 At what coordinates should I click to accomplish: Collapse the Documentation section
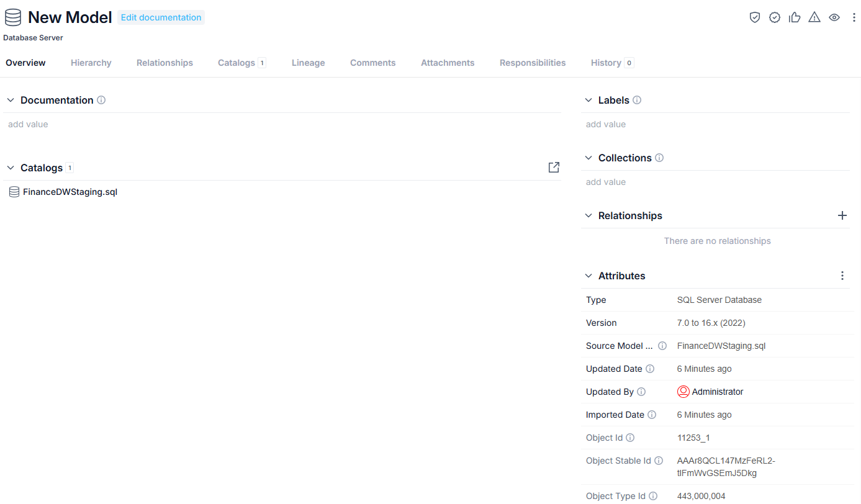tap(11, 100)
